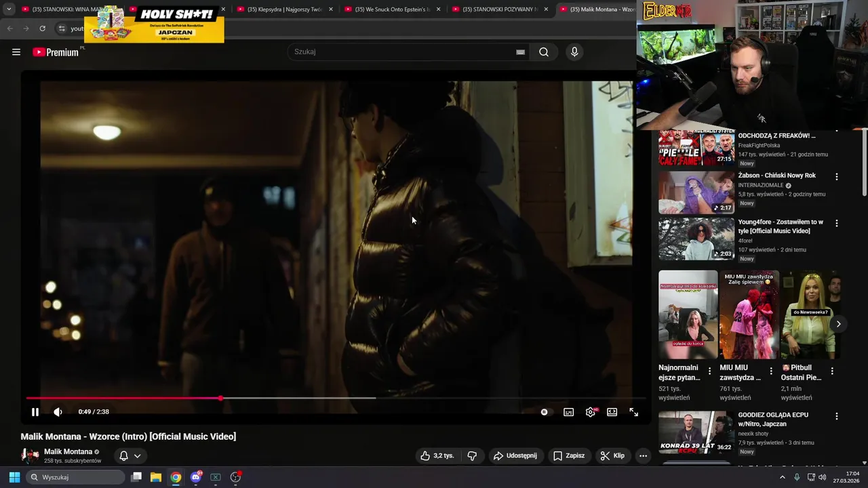868x488 pixels.
Task: Go to YouTube Premium home logo
Action: tap(56, 52)
